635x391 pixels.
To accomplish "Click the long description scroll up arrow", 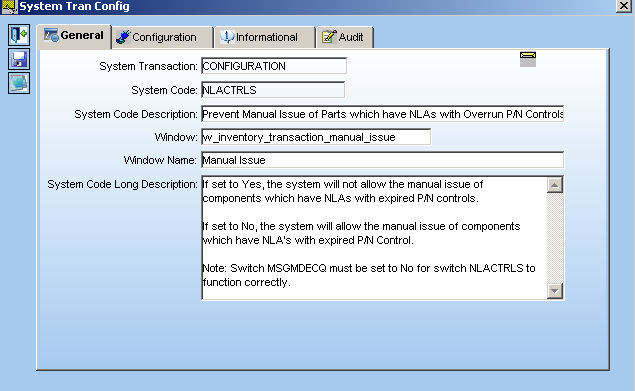I will coord(555,185).
